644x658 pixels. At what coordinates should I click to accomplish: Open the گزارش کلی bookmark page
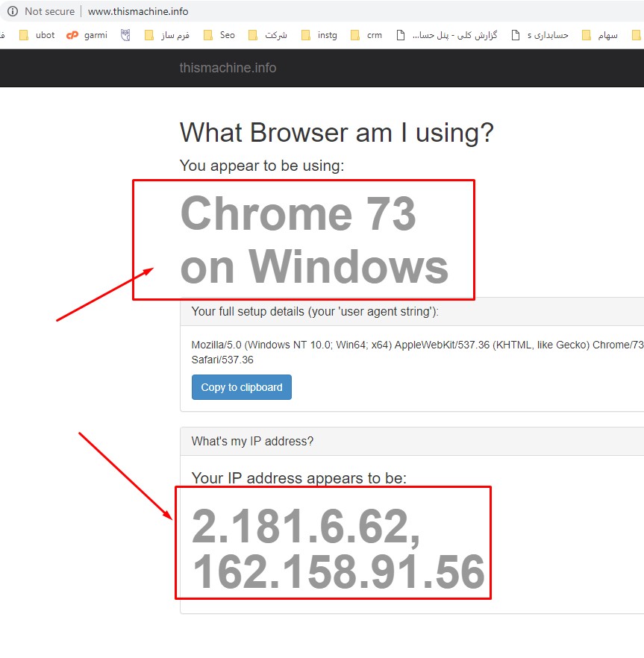click(x=447, y=35)
